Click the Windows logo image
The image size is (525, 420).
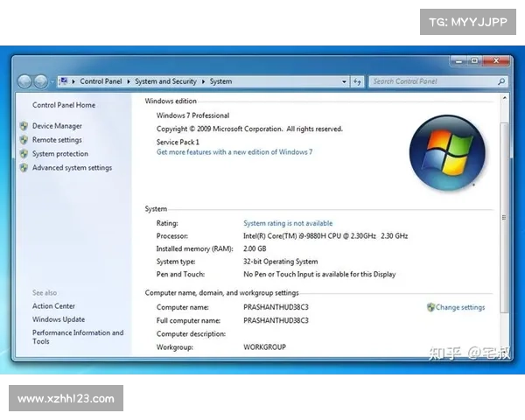click(x=447, y=153)
